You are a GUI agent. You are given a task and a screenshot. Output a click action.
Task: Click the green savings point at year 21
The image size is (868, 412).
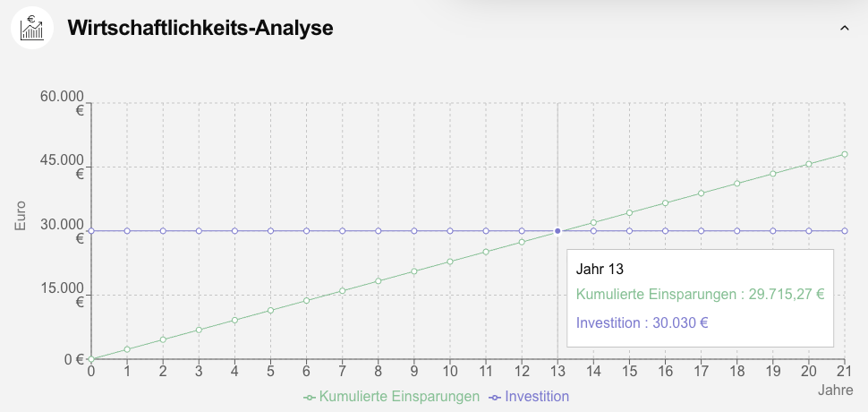point(845,154)
